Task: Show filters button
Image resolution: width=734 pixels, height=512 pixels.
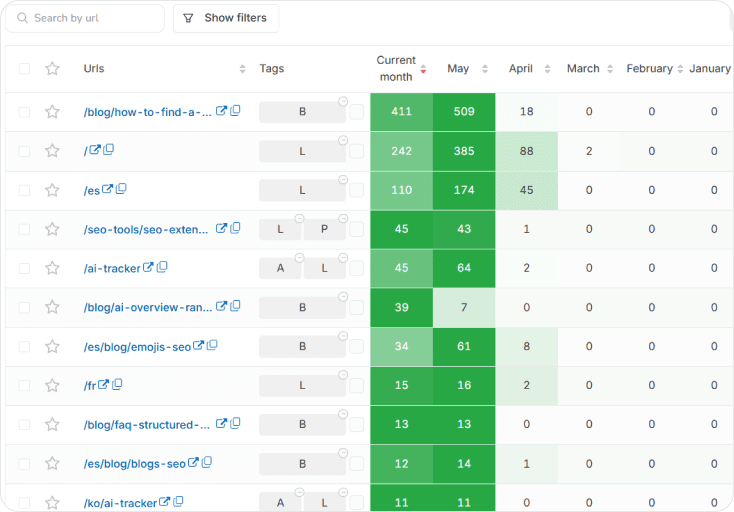Action: coord(226,18)
